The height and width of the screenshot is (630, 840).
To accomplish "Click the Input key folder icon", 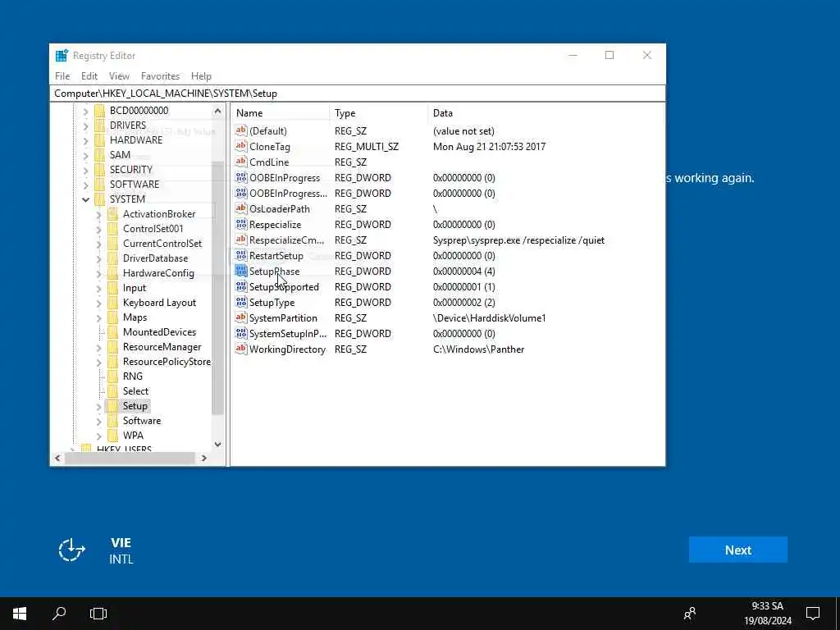I will 112,288.
